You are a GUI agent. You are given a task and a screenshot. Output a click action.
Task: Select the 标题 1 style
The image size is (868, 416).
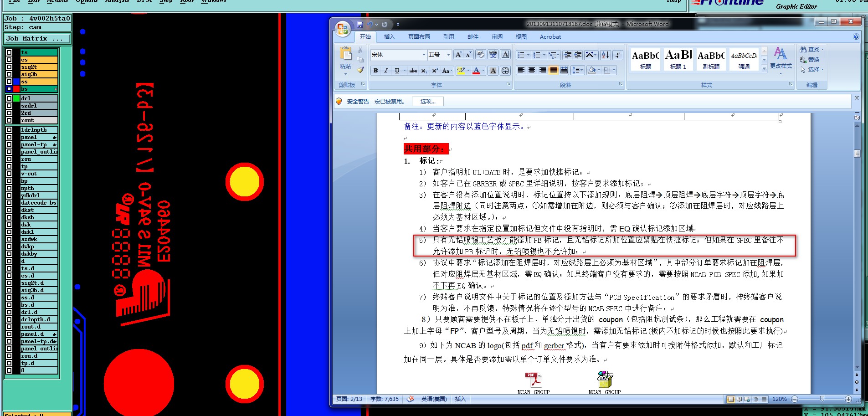(x=678, y=60)
